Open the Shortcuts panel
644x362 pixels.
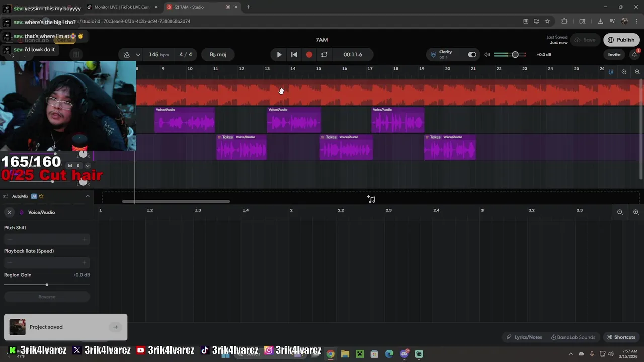point(621,337)
